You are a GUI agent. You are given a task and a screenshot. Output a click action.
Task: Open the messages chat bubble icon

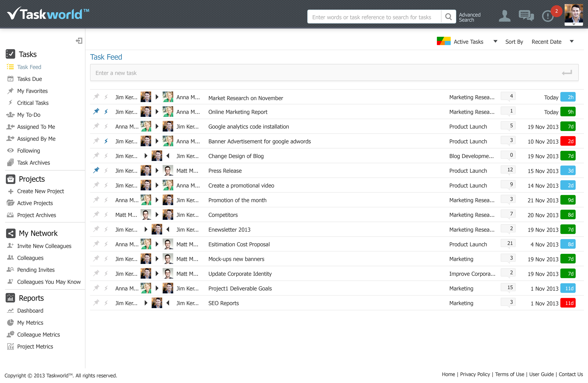pos(526,16)
